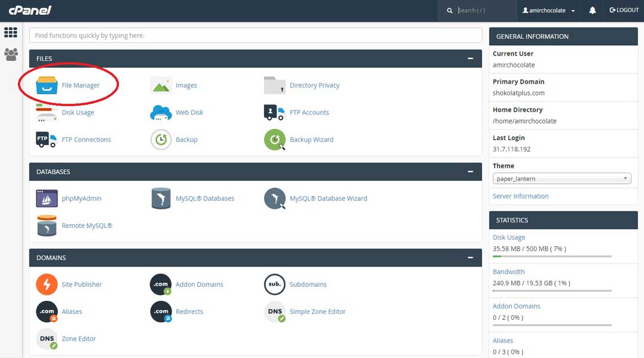
Task: Click the phpMyAdmin text link
Action: click(81, 199)
